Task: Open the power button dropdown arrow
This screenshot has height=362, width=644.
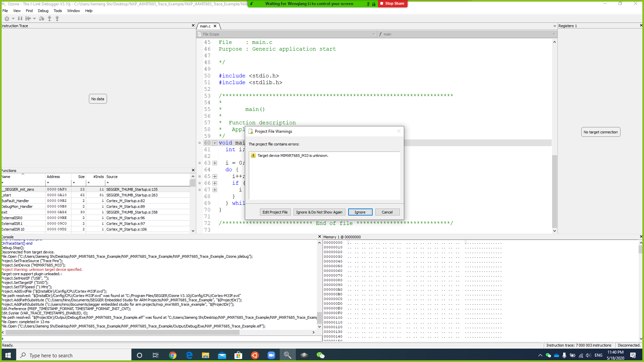Action: tap(13, 18)
